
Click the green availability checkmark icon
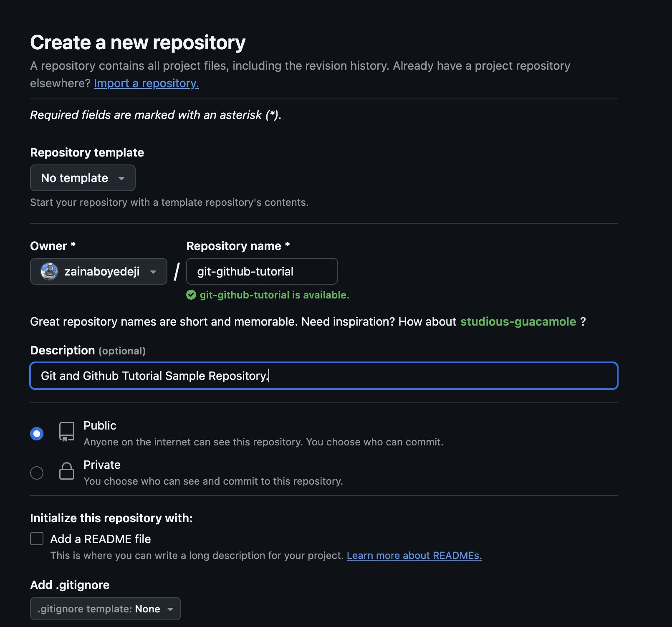(x=191, y=295)
